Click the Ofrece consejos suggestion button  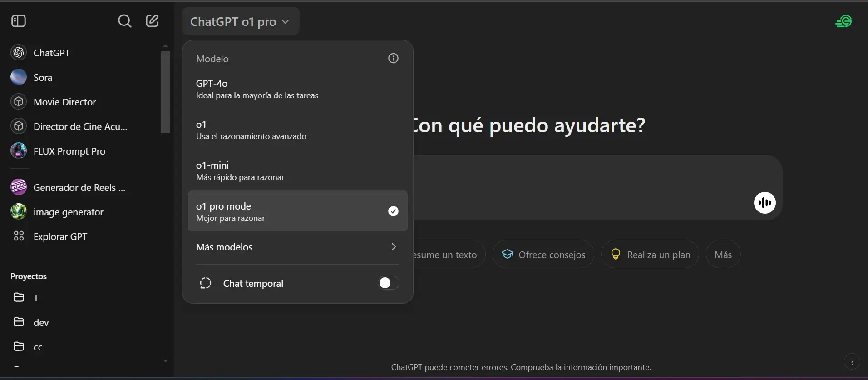click(x=543, y=254)
